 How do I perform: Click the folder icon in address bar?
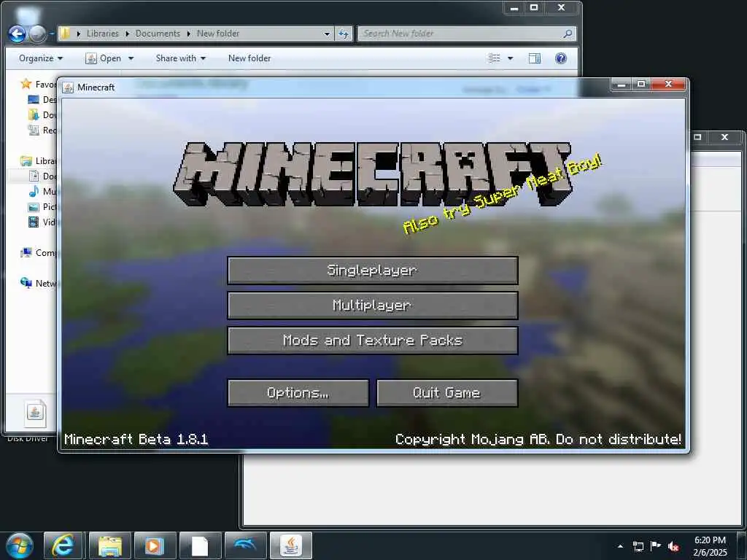(65, 34)
